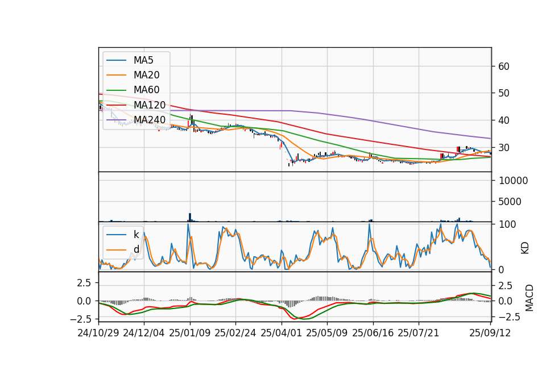The width and height of the screenshot is (546, 392).
Task: Click the k label in KD legend
Action: point(136,235)
